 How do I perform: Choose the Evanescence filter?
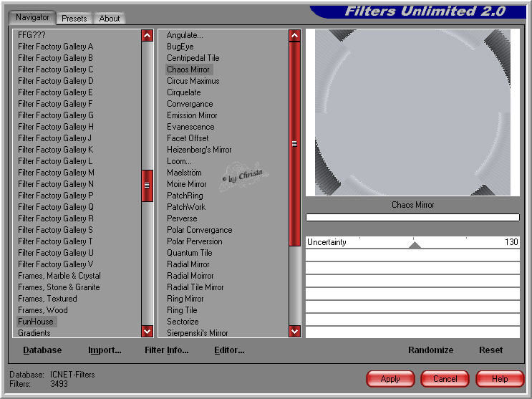point(190,127)
